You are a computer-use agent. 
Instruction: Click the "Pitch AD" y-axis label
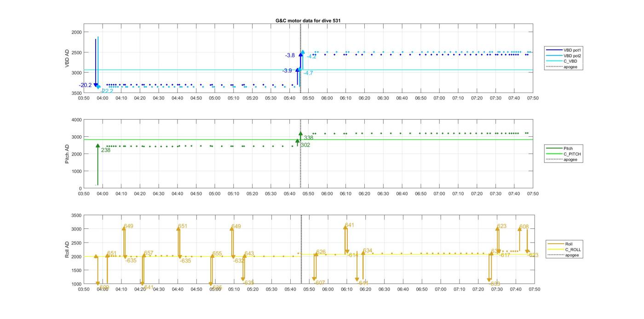pos(67,154)
